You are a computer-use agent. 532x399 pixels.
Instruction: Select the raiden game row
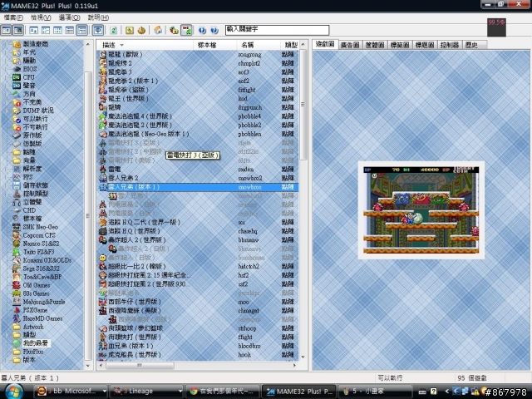[198, 169]
